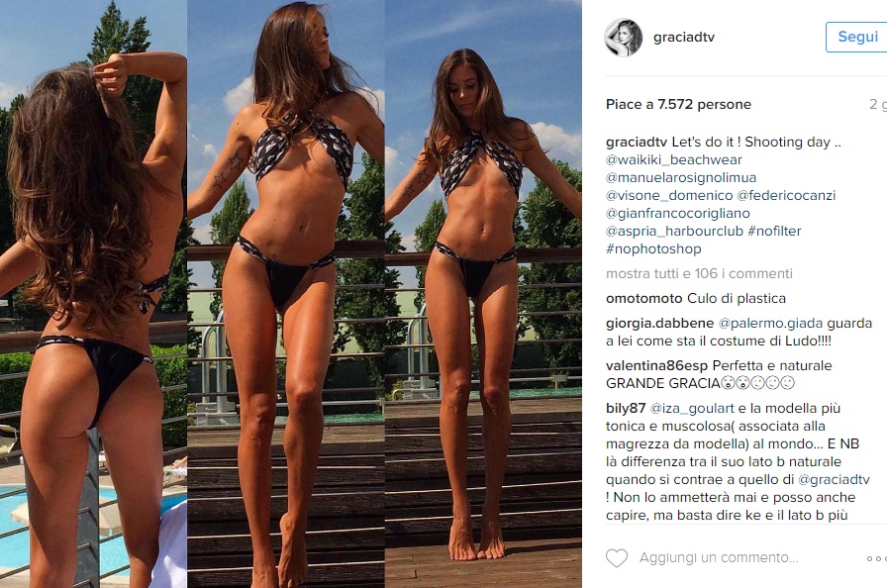
Task: Open the @visone_domenico mention
Action: [669, 196]
